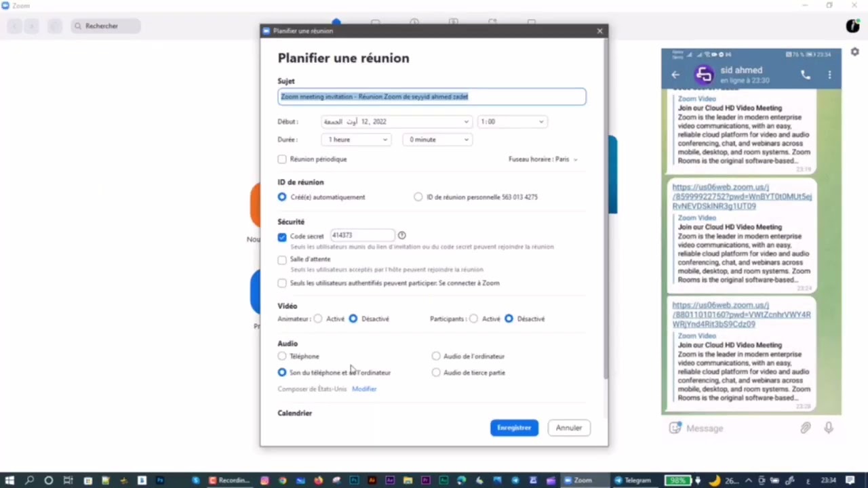
Task: Select Créé(e) automatiquement meeting ID
Action: 282,197
